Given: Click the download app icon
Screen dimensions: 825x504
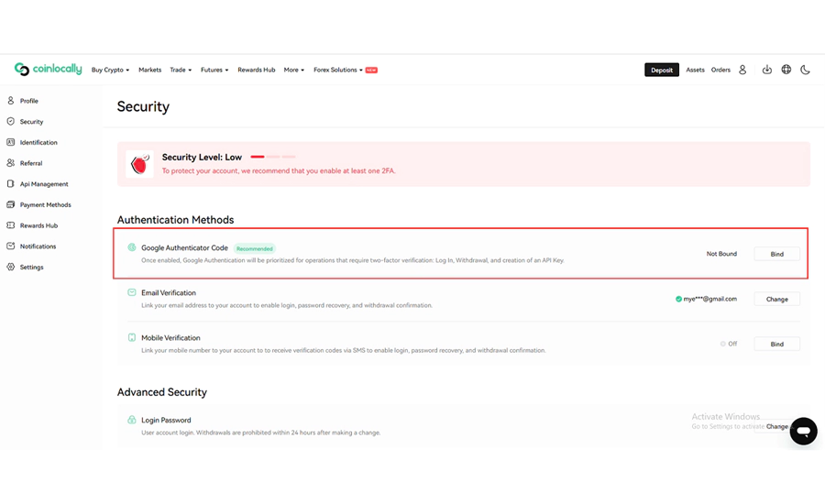Looking at the screenshot, I should (767, 70).
